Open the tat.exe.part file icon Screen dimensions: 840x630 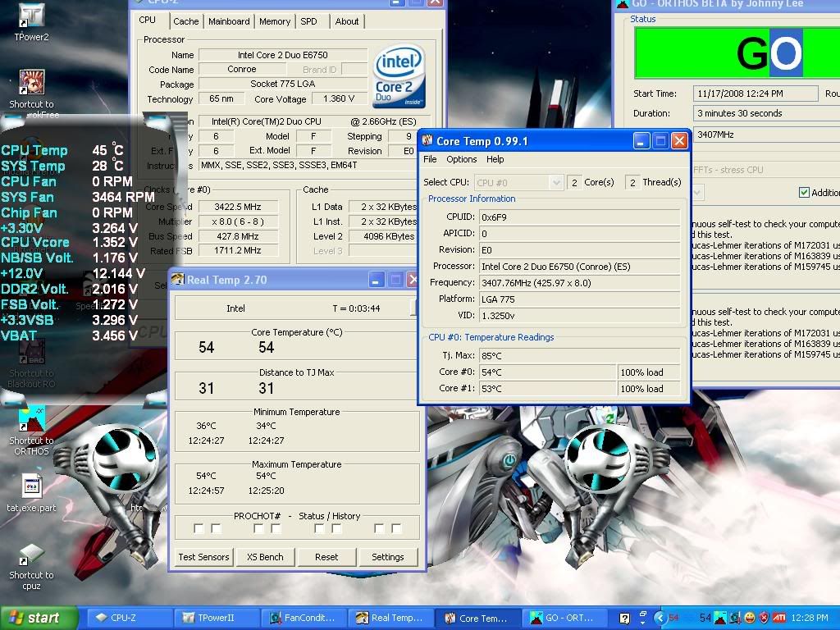[31, 486]
